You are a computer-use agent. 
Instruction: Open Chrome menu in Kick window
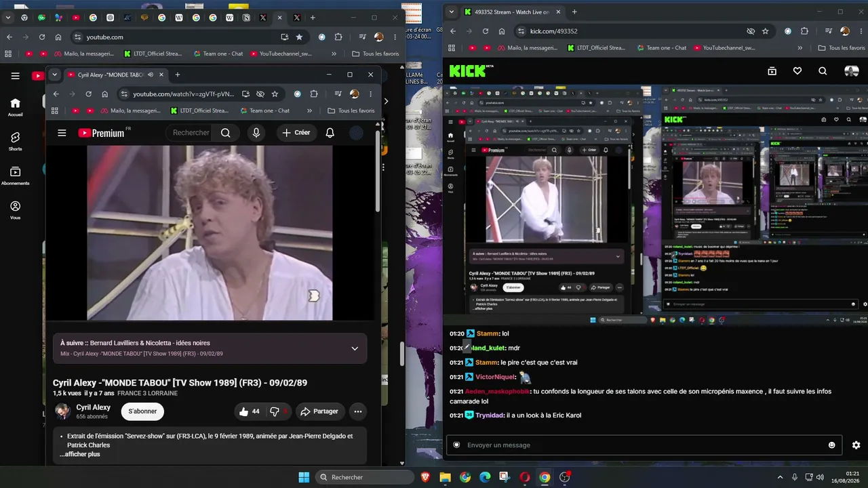(x=860, y=31)
